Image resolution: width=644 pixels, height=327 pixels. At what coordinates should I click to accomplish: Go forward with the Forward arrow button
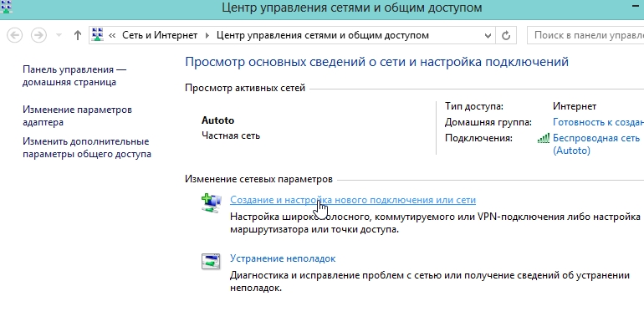(x=38, y=35)
